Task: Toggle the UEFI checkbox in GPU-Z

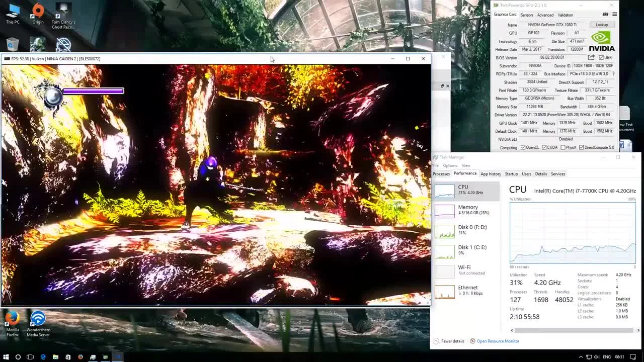Action: (602, 57)
